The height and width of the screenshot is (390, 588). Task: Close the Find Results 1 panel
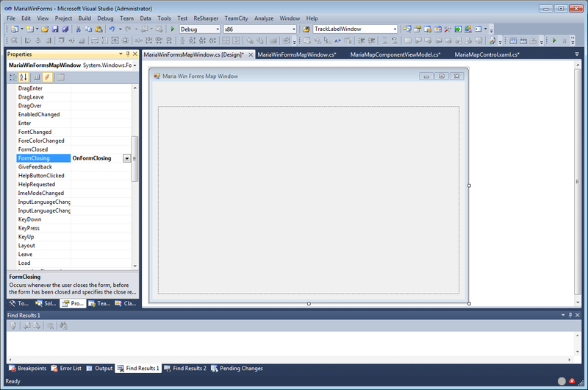578,315
